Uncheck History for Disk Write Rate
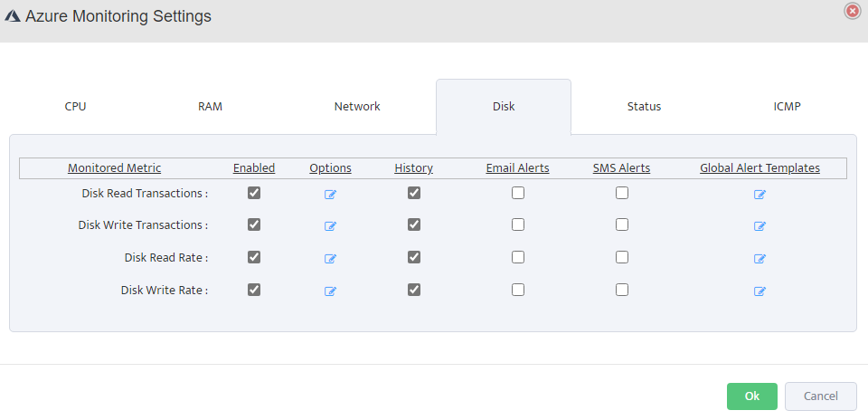 414,290
